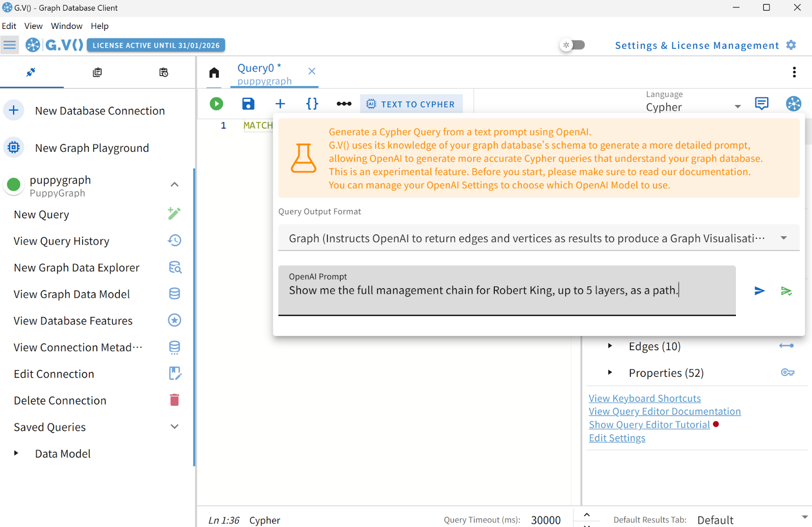Image resolution: width=812 pixels, height=527 pixels.
Task: Open the Default Results Tab dropdown
Action: coord(753,519)
